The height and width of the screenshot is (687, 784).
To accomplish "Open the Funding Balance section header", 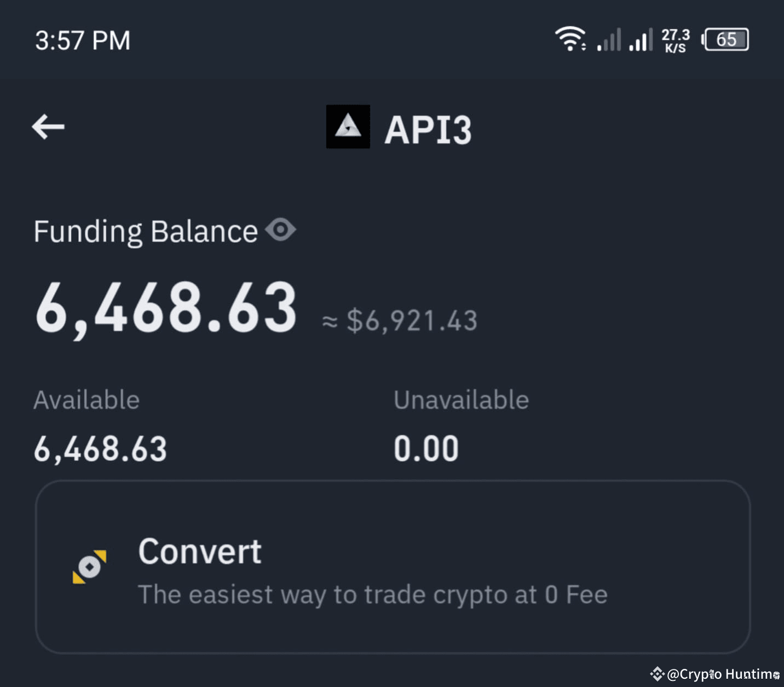I will pos(145,231).
